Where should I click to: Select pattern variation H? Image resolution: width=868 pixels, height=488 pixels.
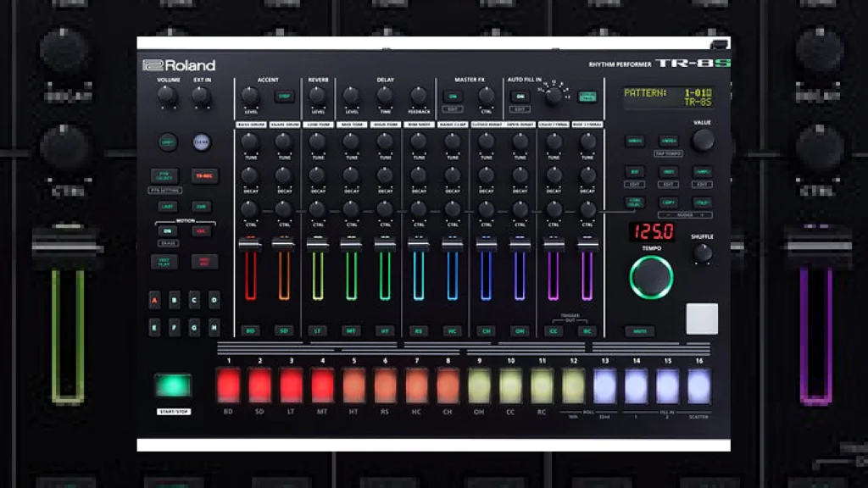(x=214, y=328)
